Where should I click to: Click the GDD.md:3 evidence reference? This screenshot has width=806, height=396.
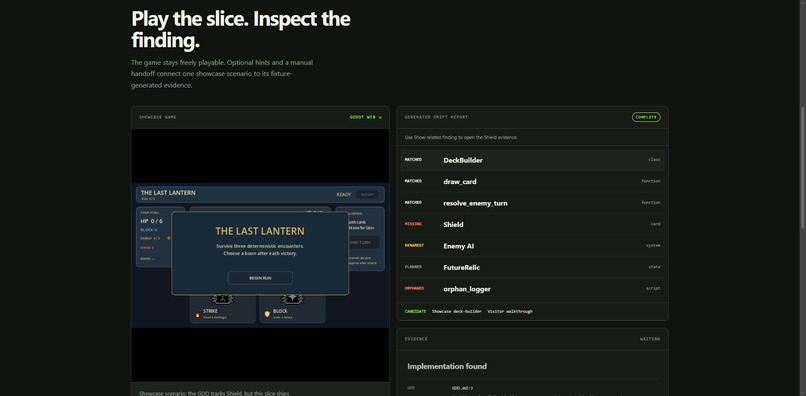coord(462,388)
